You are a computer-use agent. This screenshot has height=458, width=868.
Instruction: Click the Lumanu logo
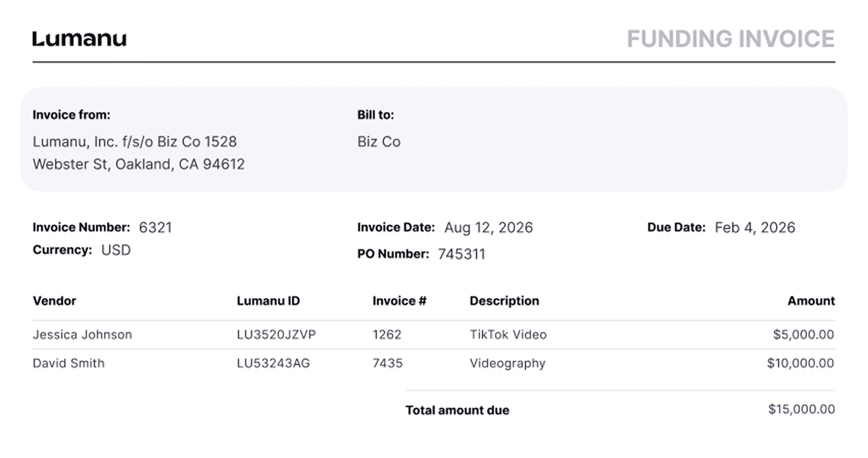pyautogui.click(x=79, y=39)
